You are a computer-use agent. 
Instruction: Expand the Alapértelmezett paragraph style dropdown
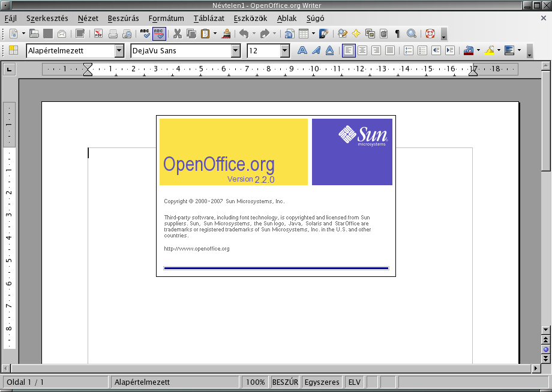[119, 50]
